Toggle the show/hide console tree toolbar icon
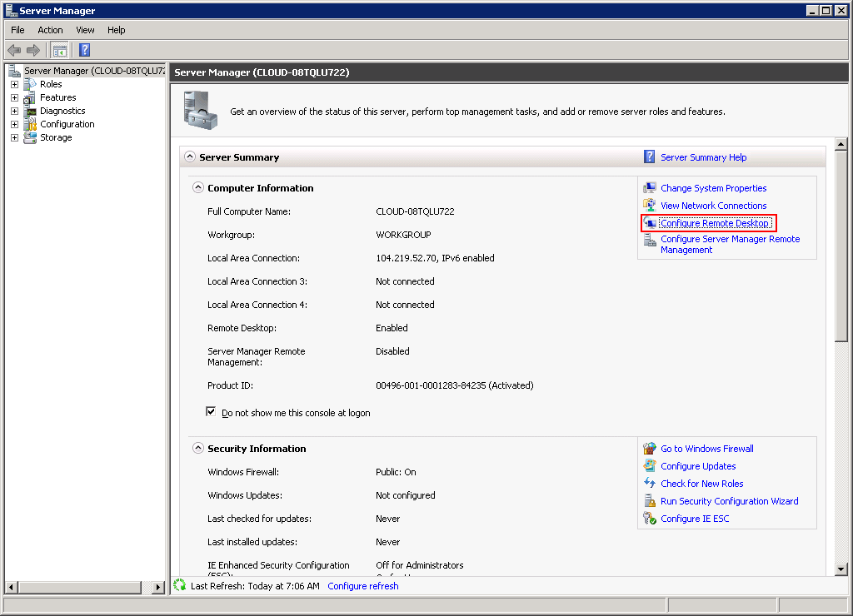Viewport: 853px width, 616px height. point(60,51)
